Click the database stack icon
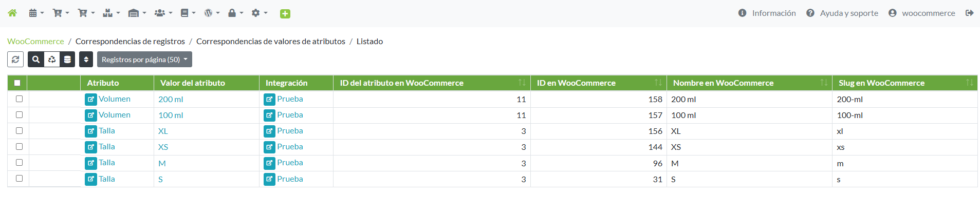This screenshot has height=214, width=980. [x=67, y=60]
